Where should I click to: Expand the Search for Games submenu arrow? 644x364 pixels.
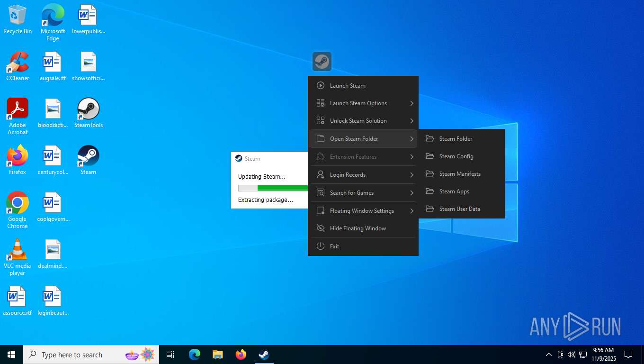411,192
